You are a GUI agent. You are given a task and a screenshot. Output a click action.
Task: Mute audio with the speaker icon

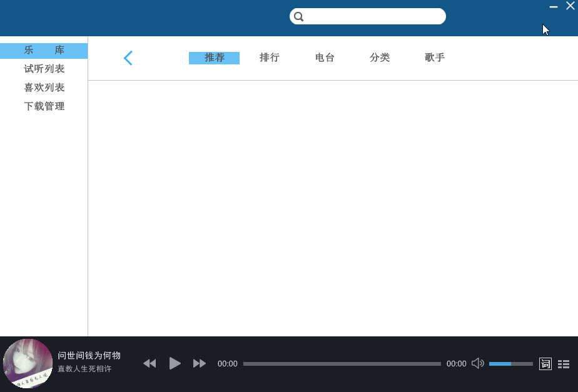pyautogui.click(x=477, y=363)
